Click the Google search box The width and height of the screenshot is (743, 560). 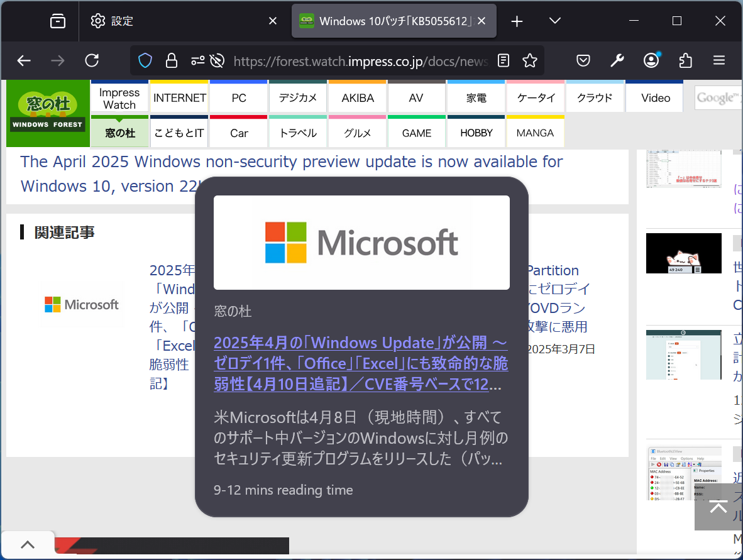[x=723, y=97]
